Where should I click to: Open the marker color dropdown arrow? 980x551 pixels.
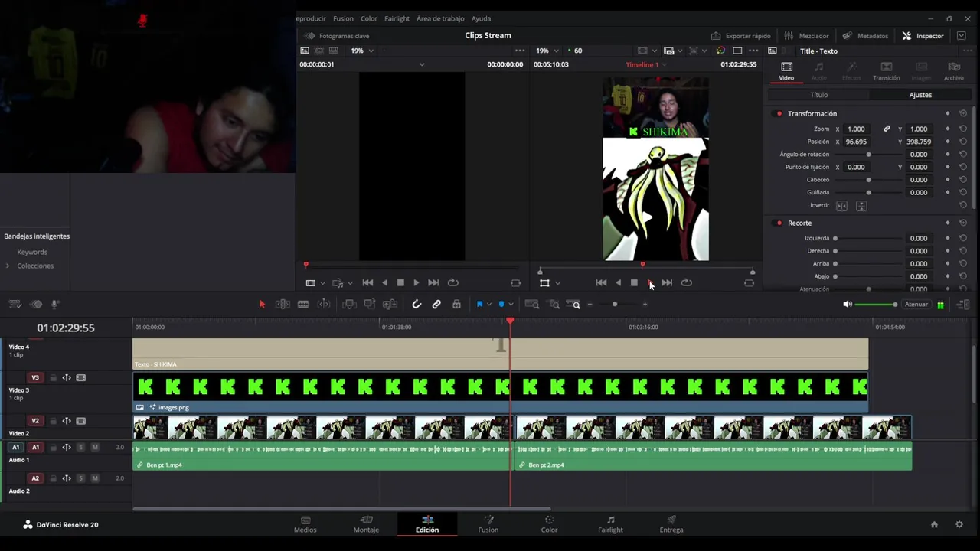point(511,305)
